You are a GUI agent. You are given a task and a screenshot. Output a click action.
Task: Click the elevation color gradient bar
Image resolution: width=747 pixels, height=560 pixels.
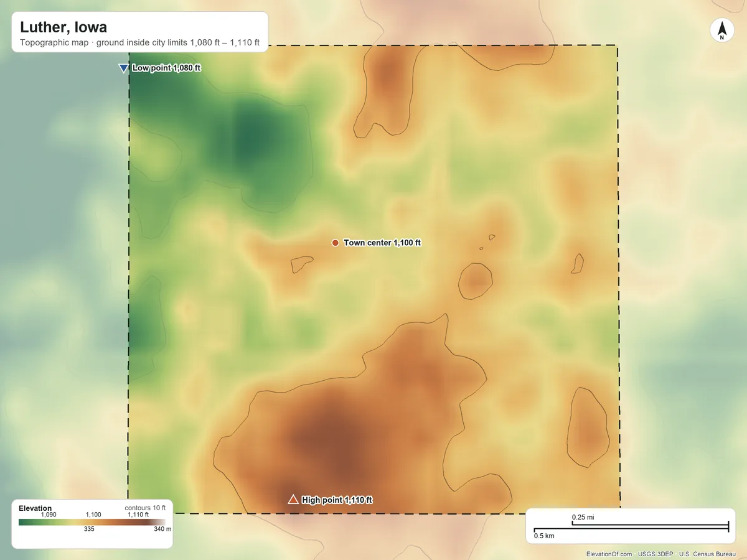tap(92, 522)
